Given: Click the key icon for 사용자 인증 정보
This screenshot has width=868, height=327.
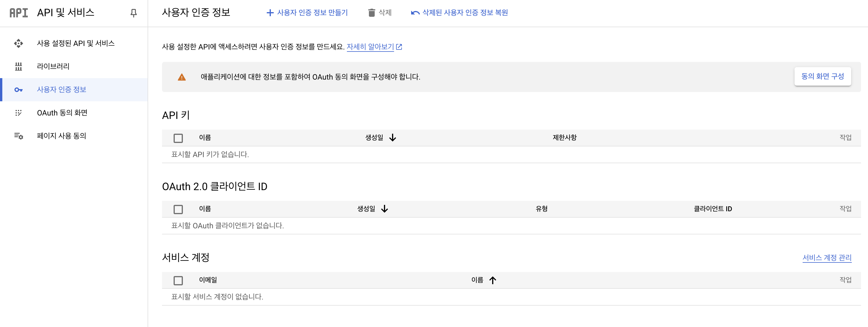Looking at the screenshot, I should [19, 90].
